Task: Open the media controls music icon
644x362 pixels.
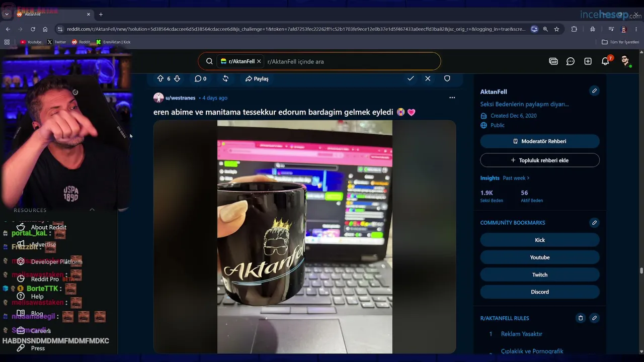Action: click(611, 29)
